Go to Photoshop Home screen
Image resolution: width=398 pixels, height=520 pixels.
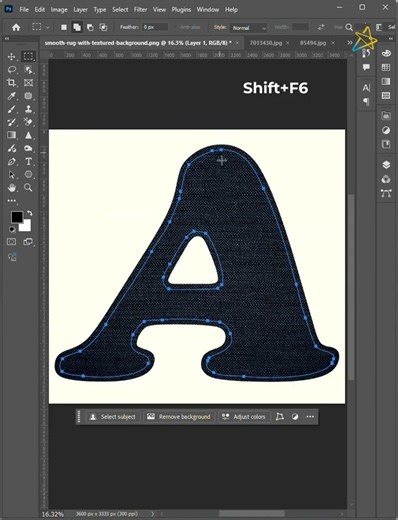16,27
